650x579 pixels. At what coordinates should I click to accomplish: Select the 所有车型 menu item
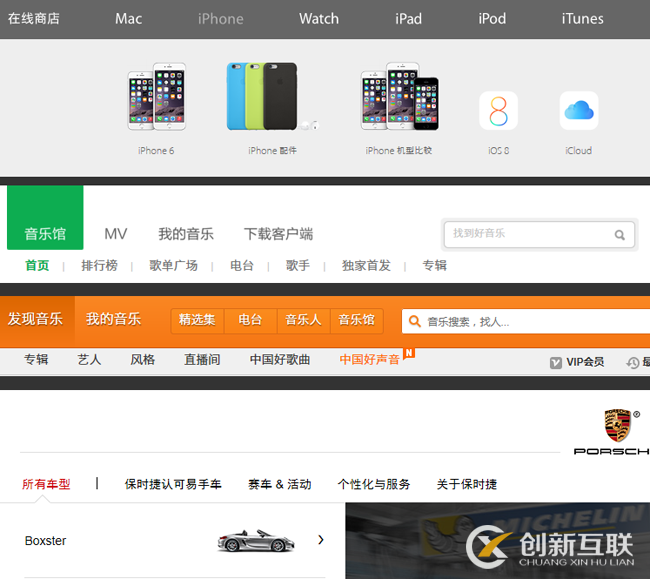(46, 484)
